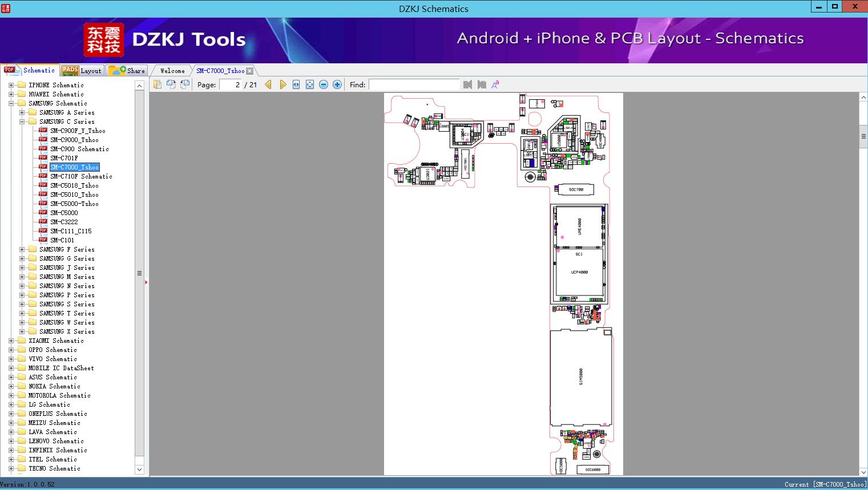
Task: Expand the SAMSUNG J Series folder
Action: point(22,268)
